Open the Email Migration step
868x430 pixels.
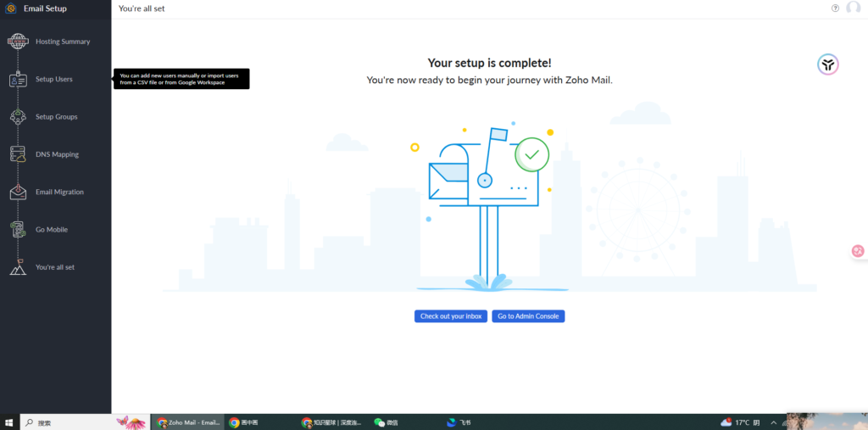coord(59,193)
